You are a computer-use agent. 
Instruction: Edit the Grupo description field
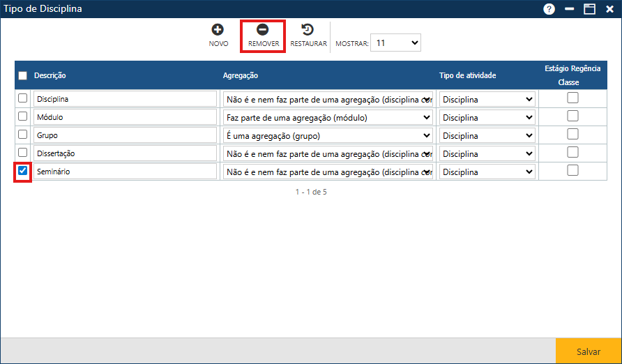click(x=125, y=135)
